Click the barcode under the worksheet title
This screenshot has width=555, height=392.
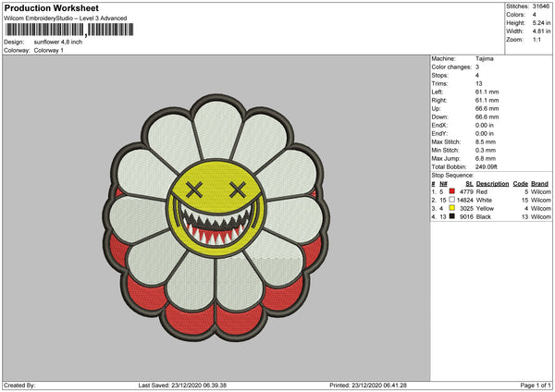click(69, 30)
